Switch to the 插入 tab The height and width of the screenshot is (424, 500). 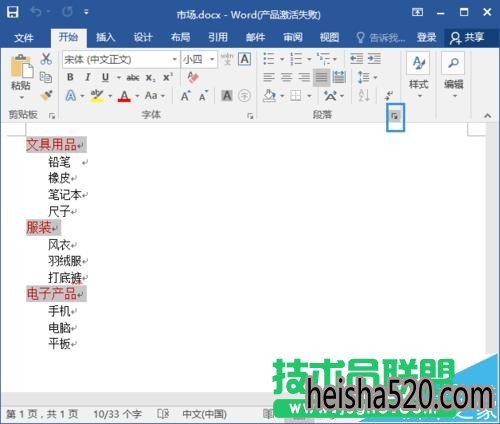105,37
